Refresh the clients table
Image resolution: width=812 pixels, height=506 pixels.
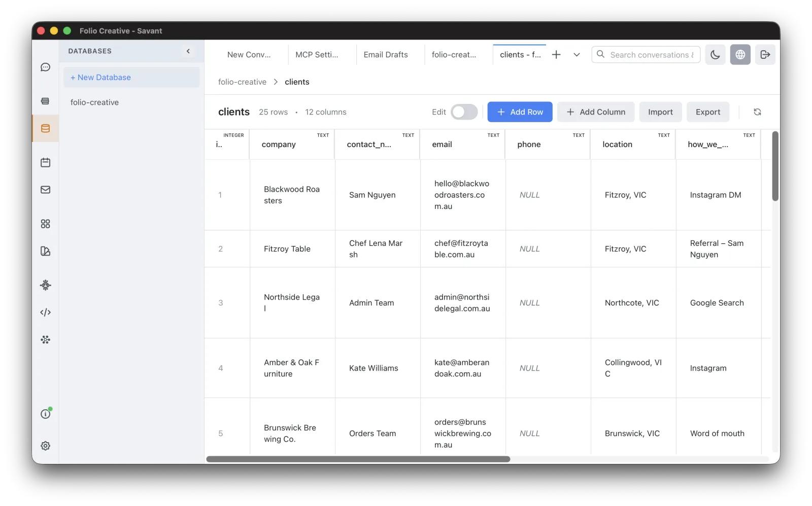pyautogui.click(x=757, y=112)
